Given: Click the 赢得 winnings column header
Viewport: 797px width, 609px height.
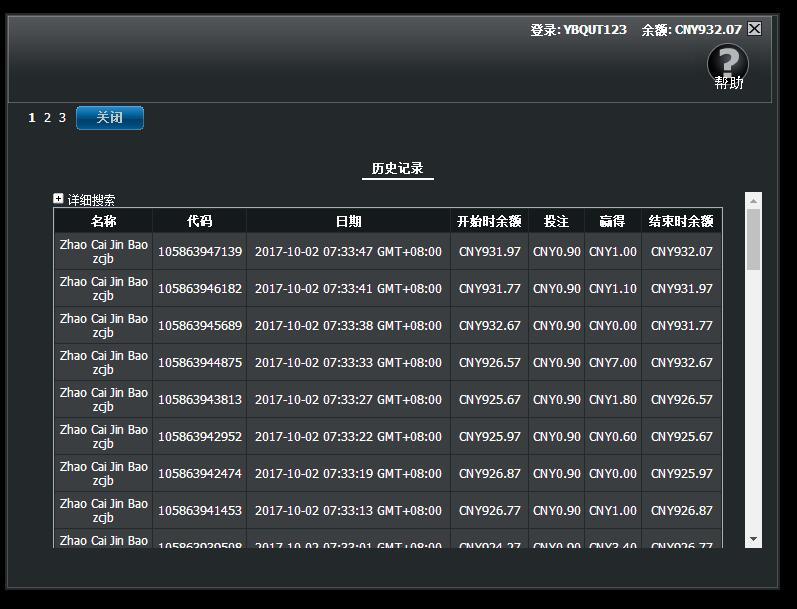Looking at the screenshot, I should tap(612, 221).
